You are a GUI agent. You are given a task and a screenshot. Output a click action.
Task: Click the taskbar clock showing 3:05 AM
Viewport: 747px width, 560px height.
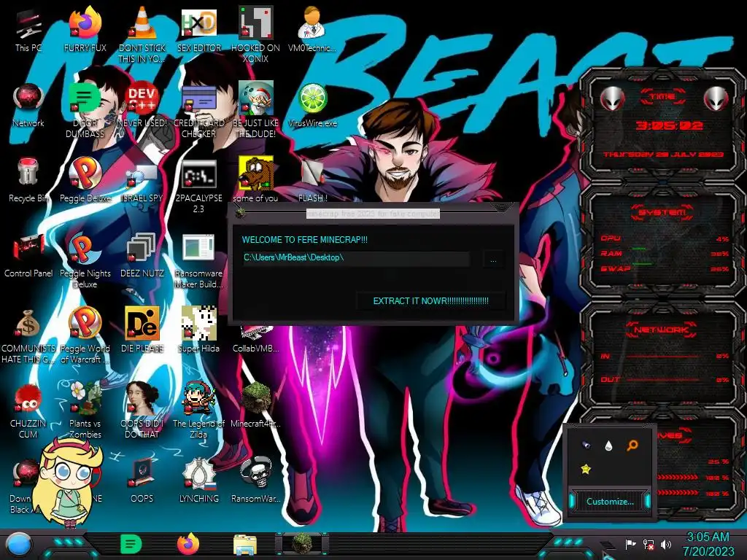(x=708, y=544)
